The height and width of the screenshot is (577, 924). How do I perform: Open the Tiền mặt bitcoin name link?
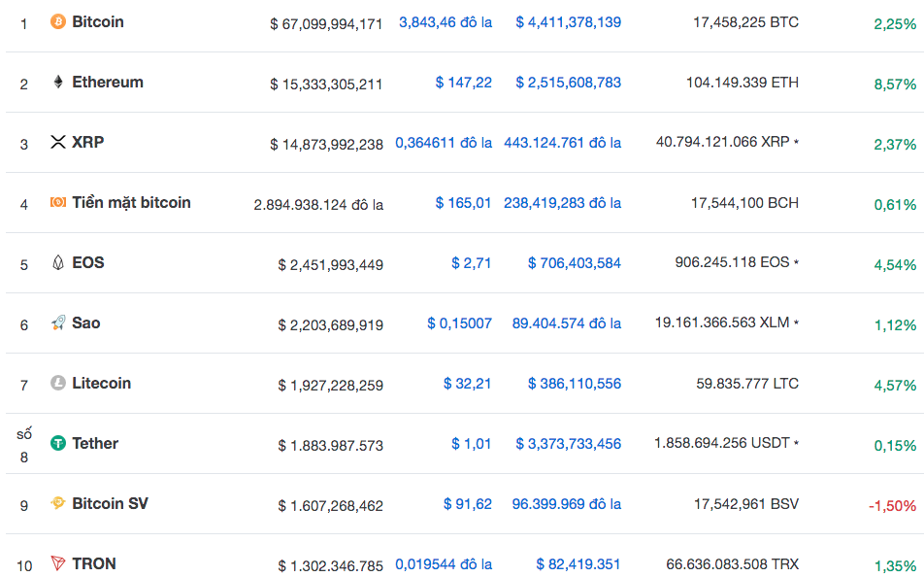pyautogui.click(x=131, y=202)
